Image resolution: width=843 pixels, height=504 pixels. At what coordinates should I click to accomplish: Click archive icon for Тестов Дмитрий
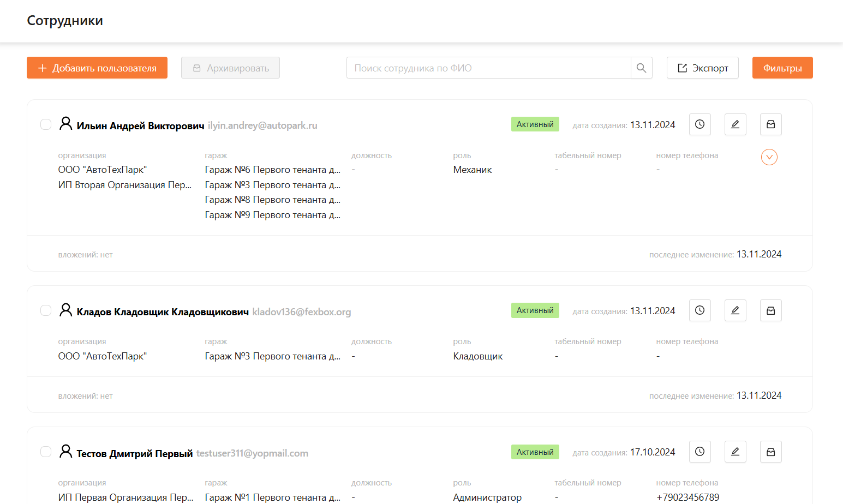tap(770, 452)
